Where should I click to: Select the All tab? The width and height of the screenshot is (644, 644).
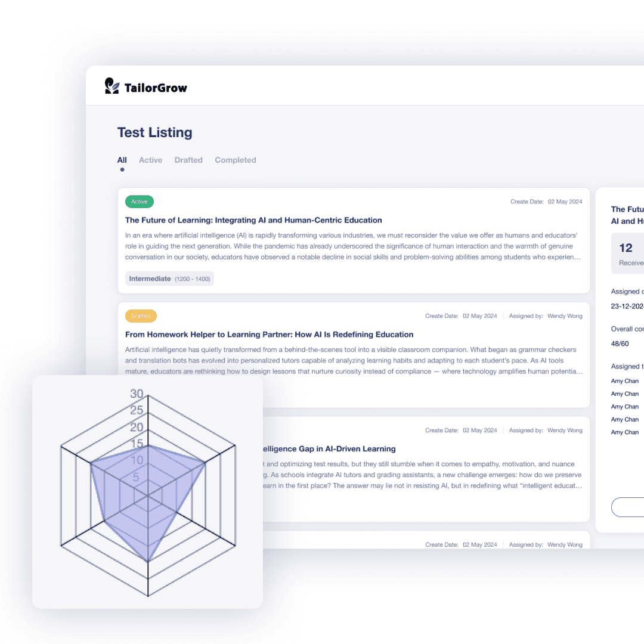pos(122,160)
